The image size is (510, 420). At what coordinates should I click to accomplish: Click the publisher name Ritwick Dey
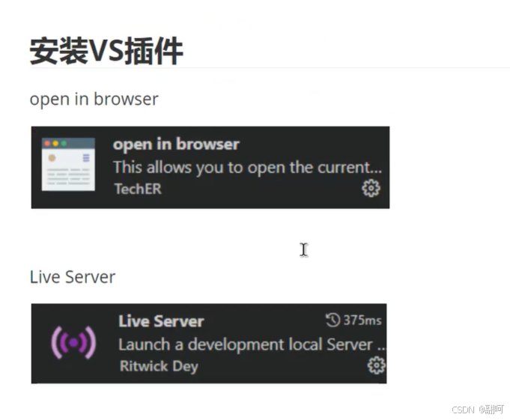pos(159,366)
